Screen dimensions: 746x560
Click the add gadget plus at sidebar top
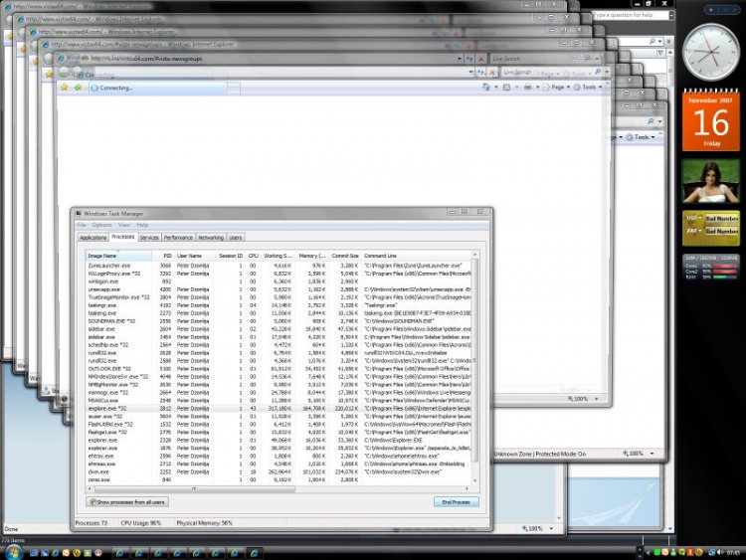[x=711, y=10]
